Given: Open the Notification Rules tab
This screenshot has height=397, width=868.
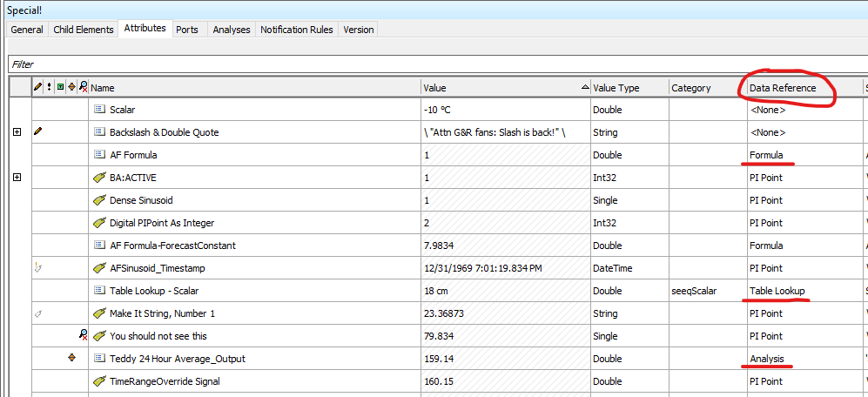Looking at the screenshot, I should [x=297, y=30].
